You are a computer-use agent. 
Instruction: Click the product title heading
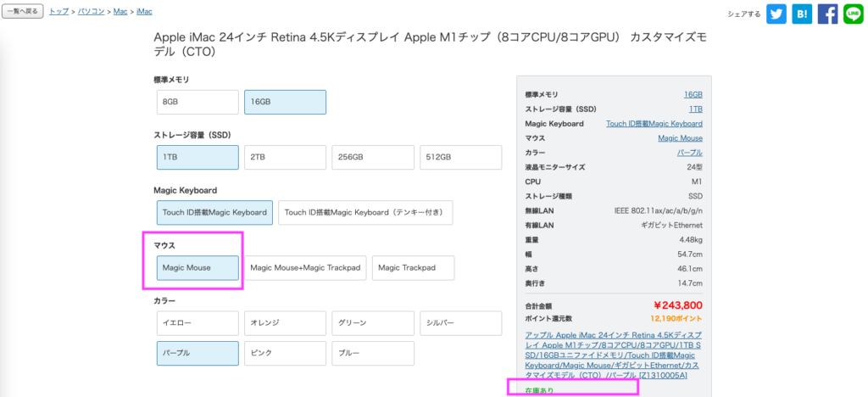pyautogui.click(x=430, y=45)
